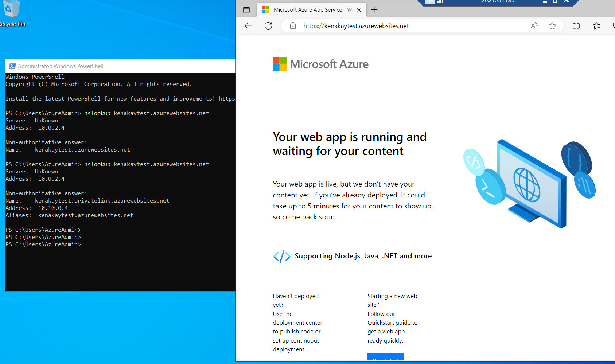This screenshot has height=364, width=615.
Task: Click the 'Haven't deployed yet?' text
Action: pyautogui.click(x=296, y=300)
